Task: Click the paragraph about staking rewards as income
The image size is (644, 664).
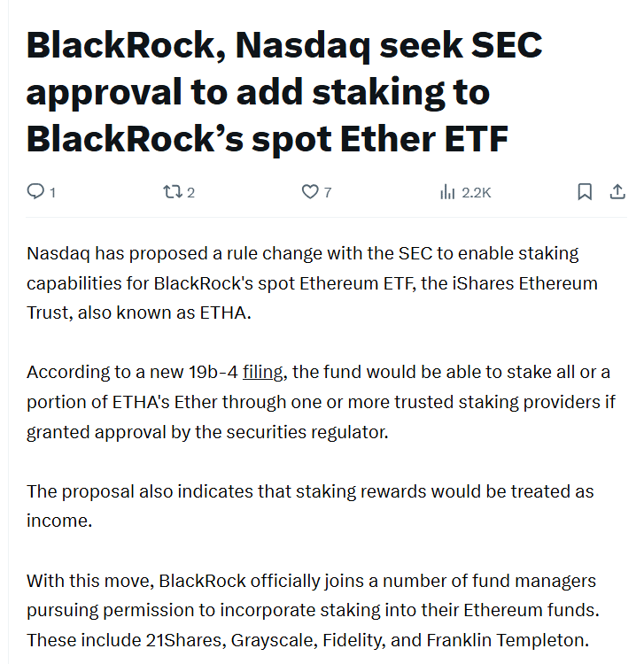Action: [x=310, y=506]
